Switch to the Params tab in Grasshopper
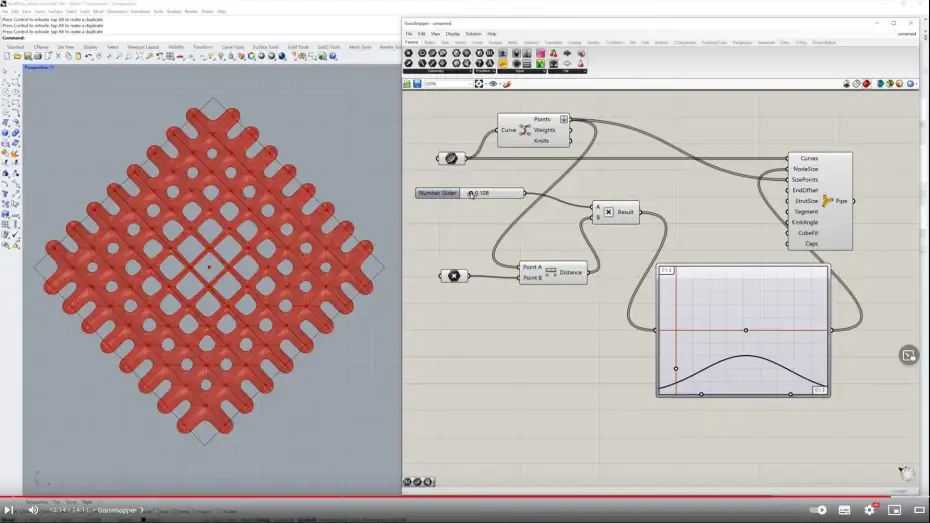930x523 pixels. point(412,43)
